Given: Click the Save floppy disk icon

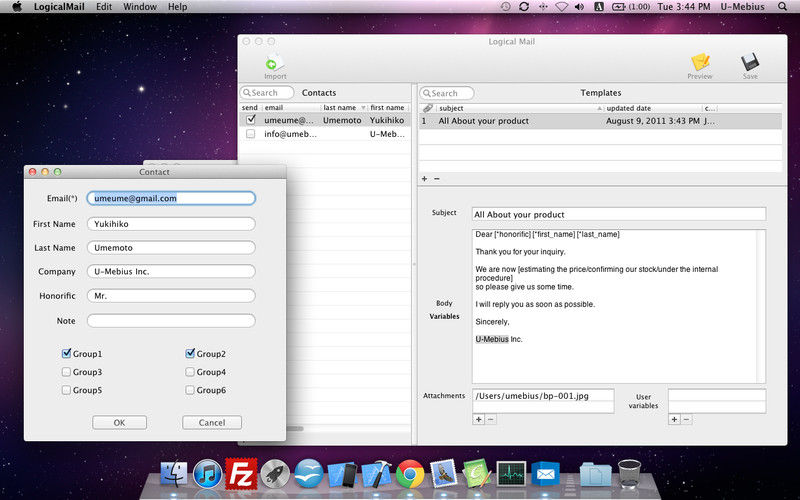Looking at the screenshot, I should [x=749, y=66].
